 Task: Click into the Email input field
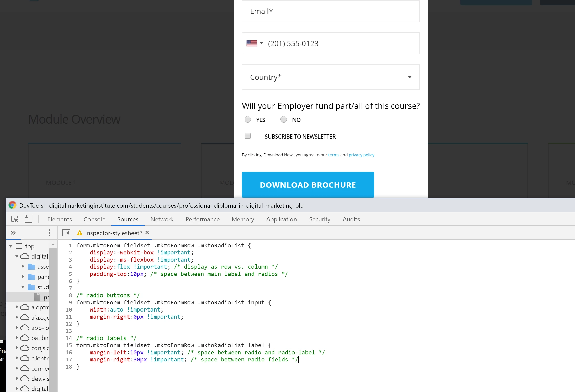coord(331,11)
